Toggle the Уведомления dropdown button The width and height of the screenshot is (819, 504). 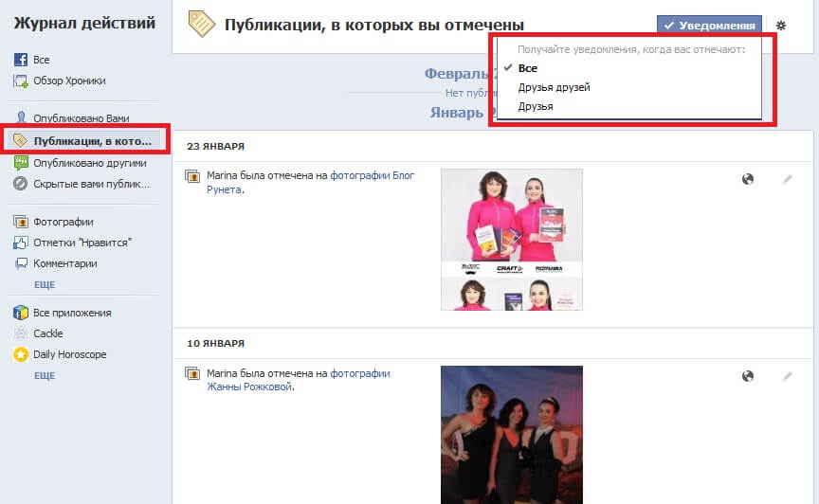tap(710, 26)
